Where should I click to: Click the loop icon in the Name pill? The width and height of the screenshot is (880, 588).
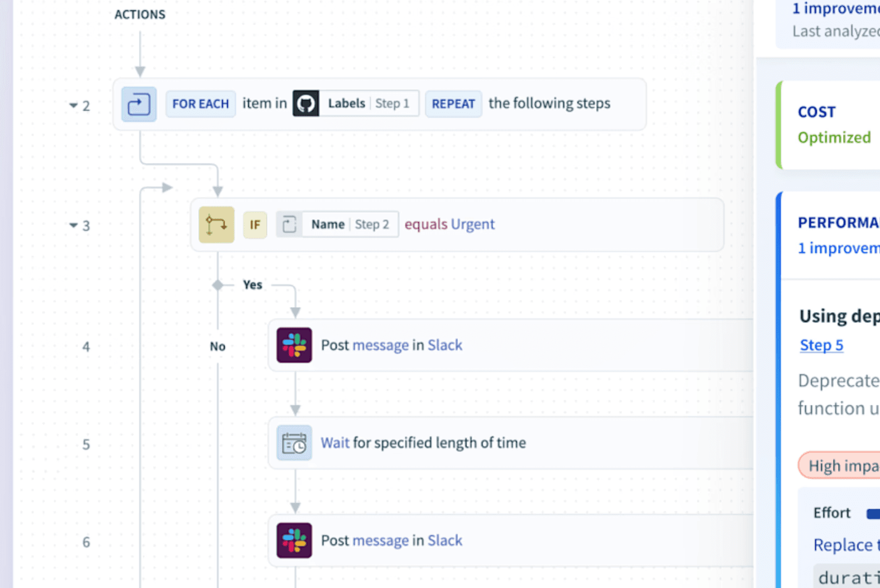289,224
